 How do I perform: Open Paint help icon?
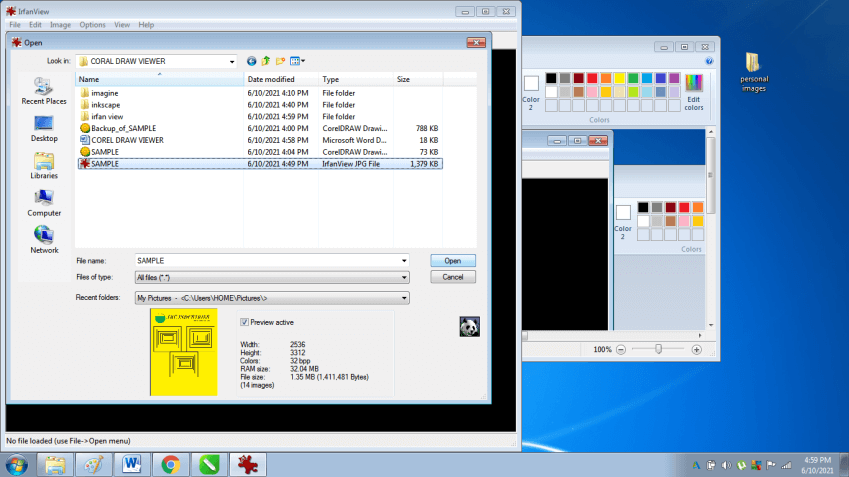(x=709, y=61)
